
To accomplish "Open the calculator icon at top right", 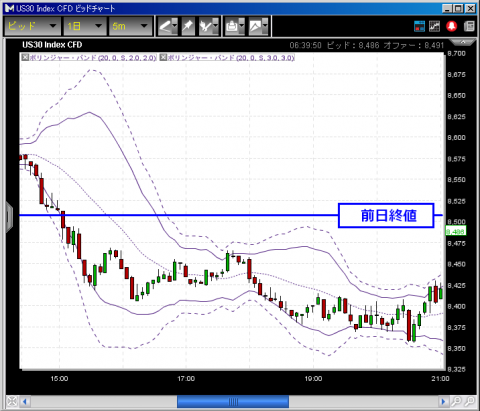I will click(x=469, y=26).
